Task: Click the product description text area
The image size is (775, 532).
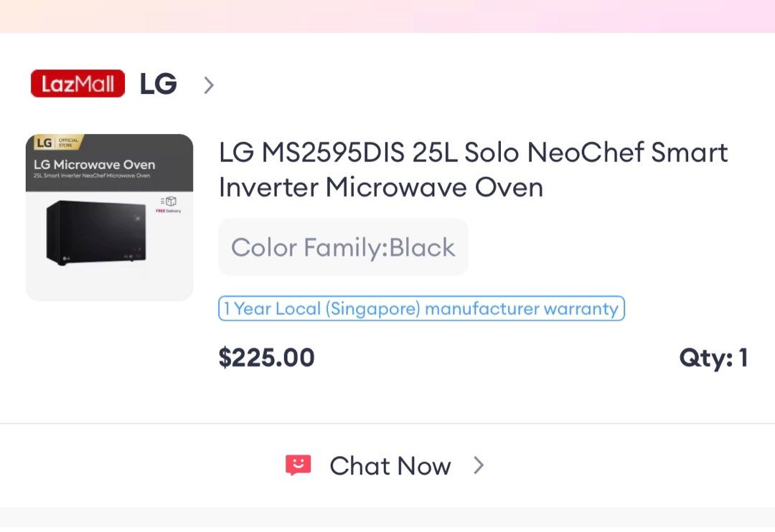Action: click(473, 169)
